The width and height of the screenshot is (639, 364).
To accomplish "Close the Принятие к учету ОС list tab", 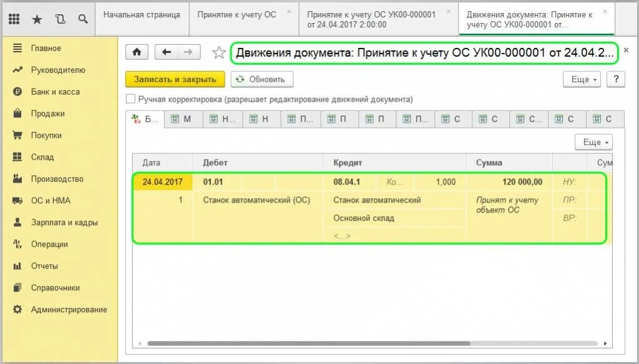I will (x=289, y=12).
